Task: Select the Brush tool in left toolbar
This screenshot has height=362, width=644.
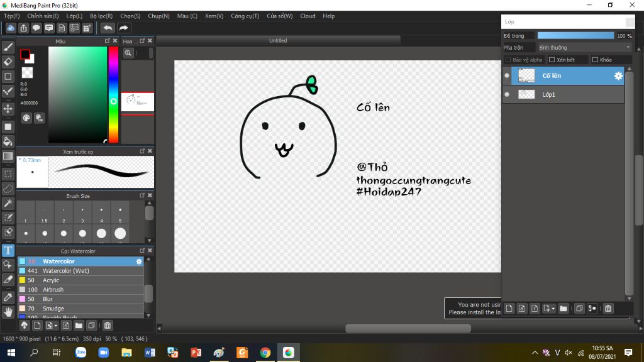Action: (8, 47)
